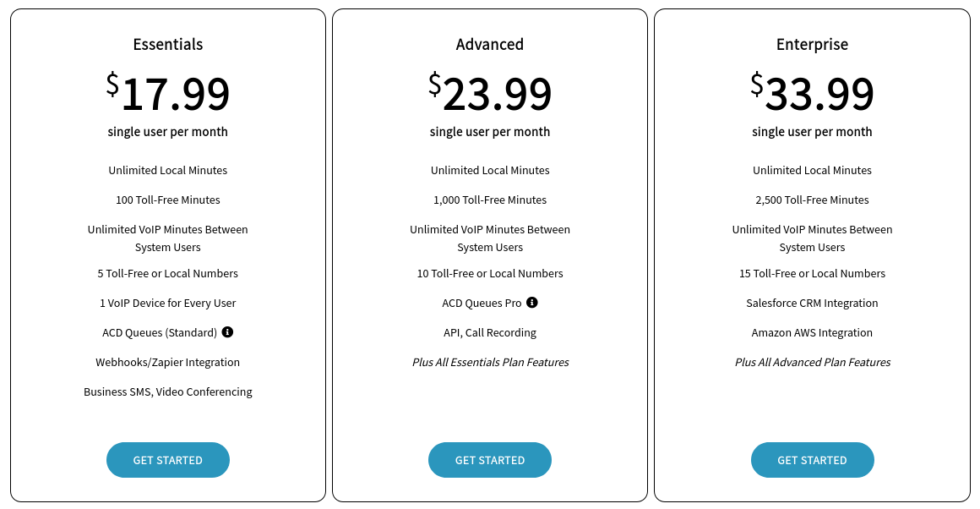
Task: Click the $23.99 price
Action: click(x=490, y=93)
